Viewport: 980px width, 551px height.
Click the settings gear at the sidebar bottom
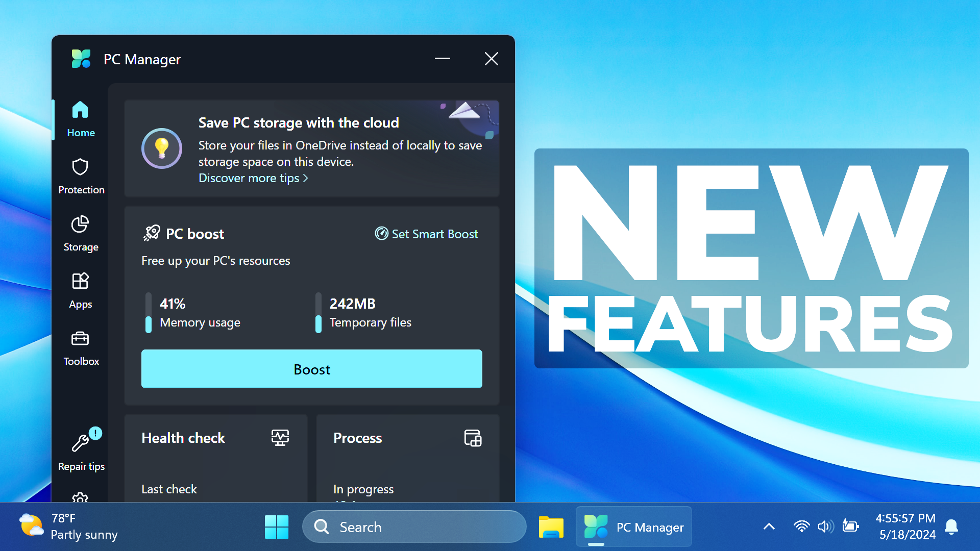pos(80,497)
